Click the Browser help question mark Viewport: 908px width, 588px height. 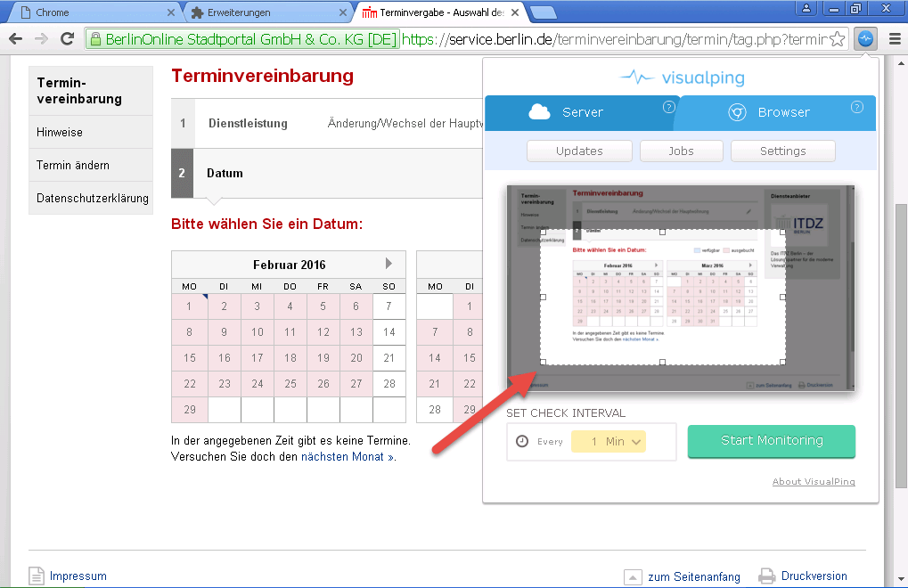tap(857, 107)
